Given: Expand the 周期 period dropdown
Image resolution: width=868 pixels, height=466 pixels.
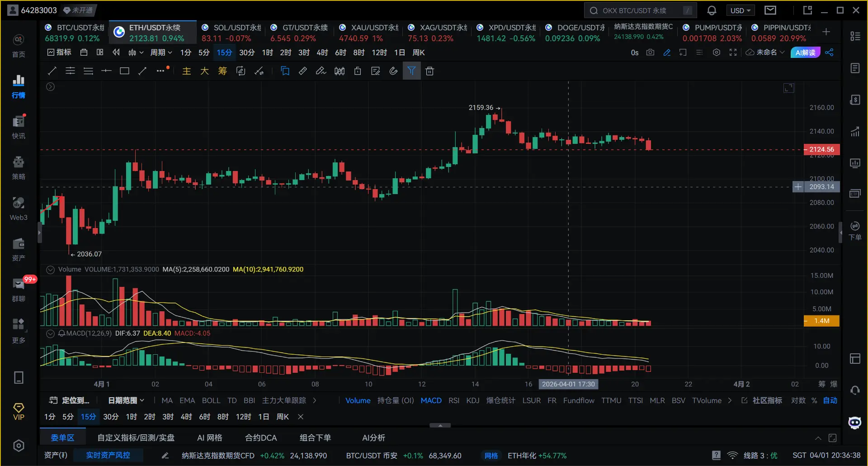Looking at the screenshot, I should tap(161, 52).
